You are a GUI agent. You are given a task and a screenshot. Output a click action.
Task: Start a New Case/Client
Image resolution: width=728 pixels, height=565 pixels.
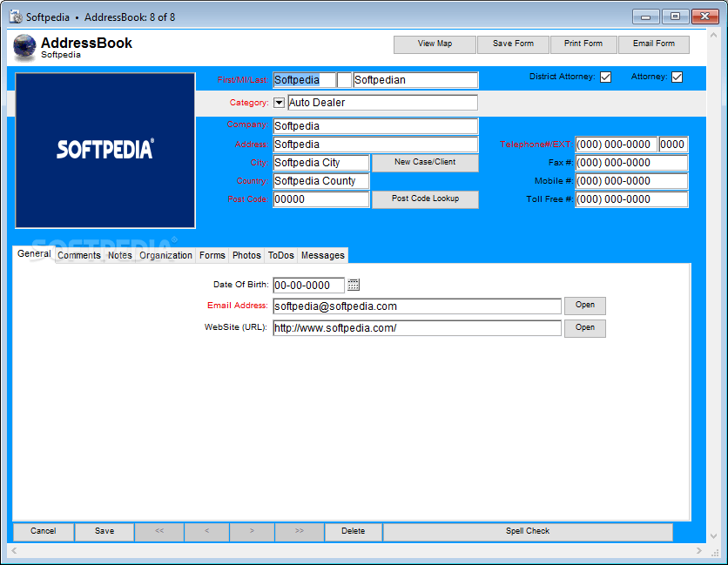pos(425,163)
